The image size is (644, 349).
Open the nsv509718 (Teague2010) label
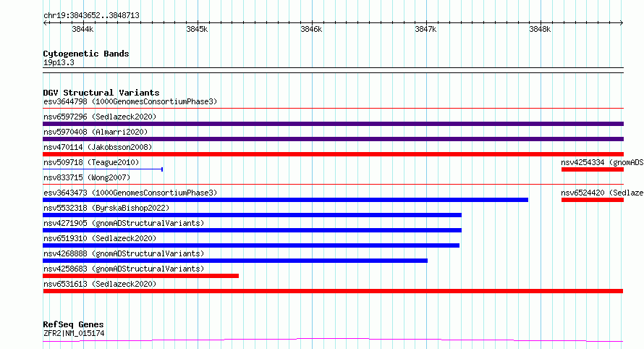(x=91, y=162)
